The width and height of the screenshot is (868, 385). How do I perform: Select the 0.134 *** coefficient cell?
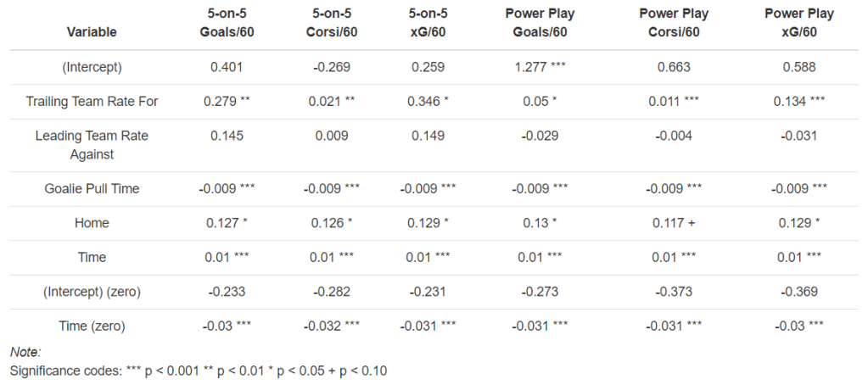(x=798, y=102)
